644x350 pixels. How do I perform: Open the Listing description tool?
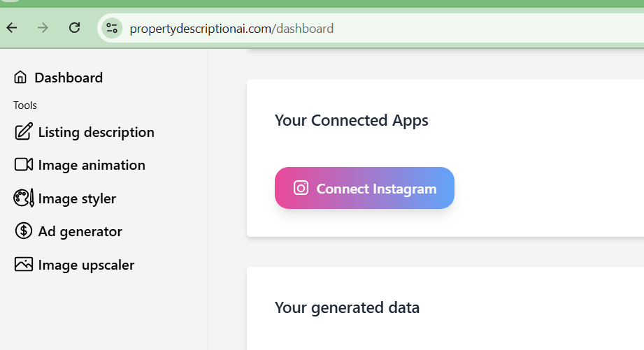point(96,132)
